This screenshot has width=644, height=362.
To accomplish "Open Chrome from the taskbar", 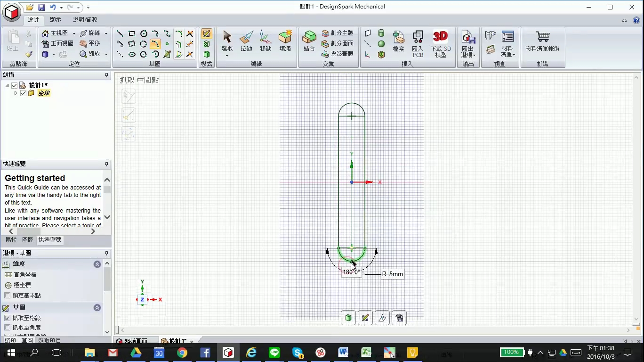I will [182, 353].
